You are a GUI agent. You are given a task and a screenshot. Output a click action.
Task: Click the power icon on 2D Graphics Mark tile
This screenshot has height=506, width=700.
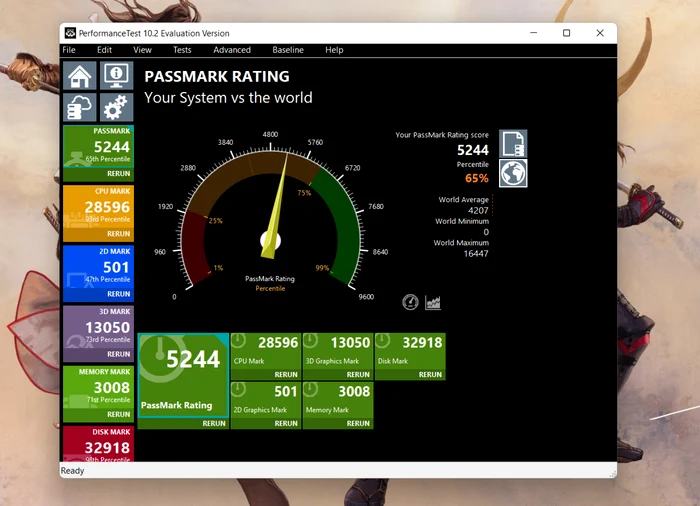[x=238, y=389]
